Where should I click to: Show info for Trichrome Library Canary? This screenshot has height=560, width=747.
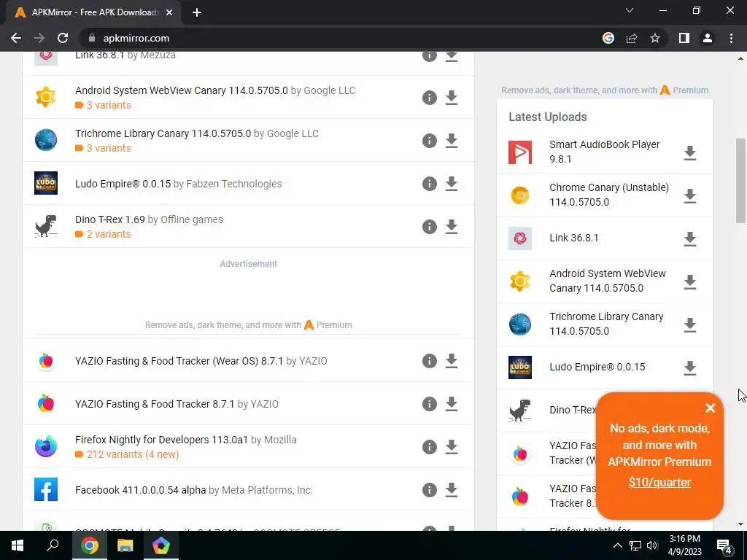point(429,141)
